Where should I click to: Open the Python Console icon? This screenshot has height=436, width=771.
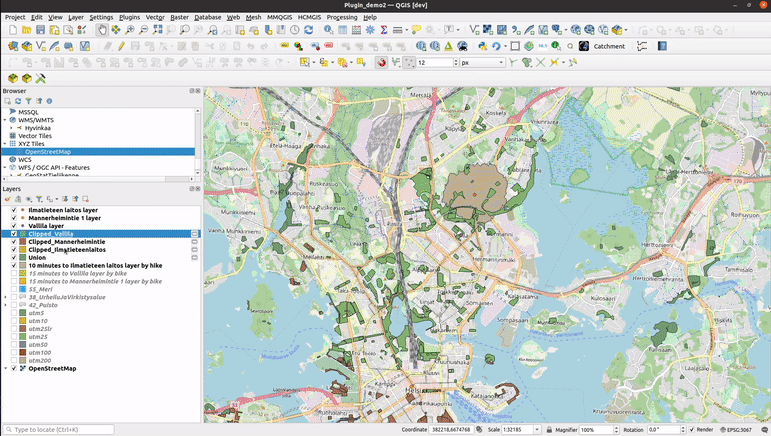482,46
